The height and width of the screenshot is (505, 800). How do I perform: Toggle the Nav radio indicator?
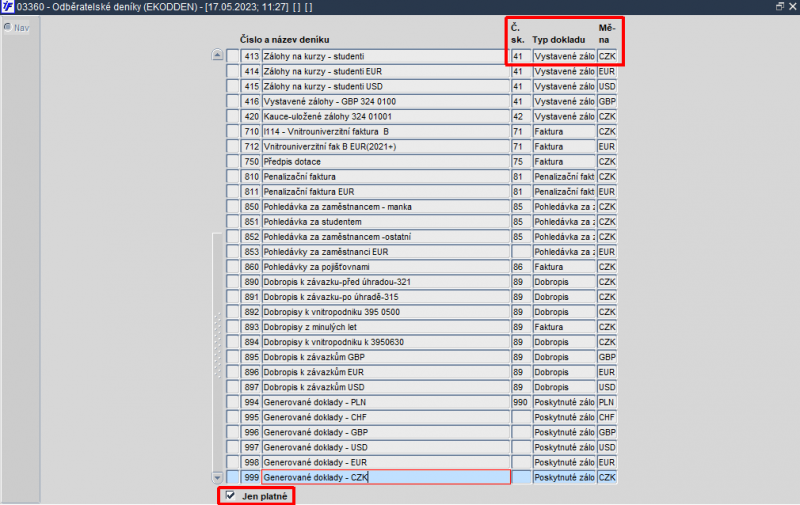coord(8,27)
